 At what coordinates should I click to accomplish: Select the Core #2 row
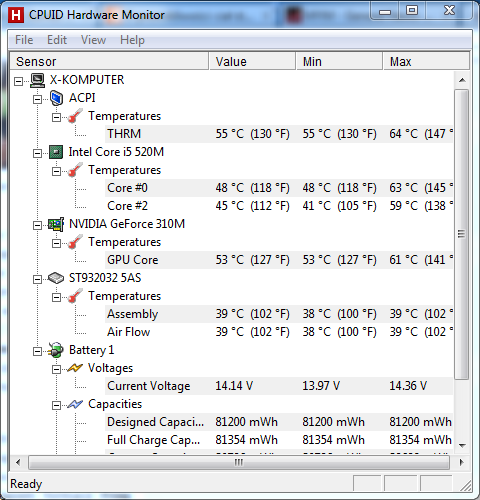pos(279,206)
